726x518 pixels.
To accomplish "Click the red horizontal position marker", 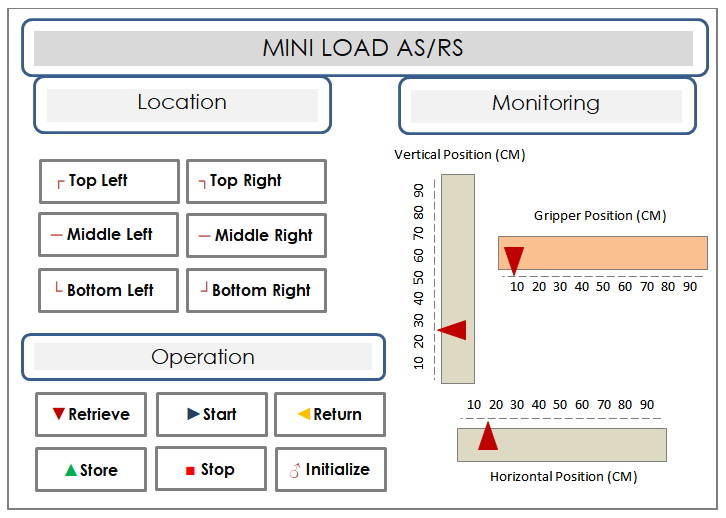I will click(x=488, y=436).
